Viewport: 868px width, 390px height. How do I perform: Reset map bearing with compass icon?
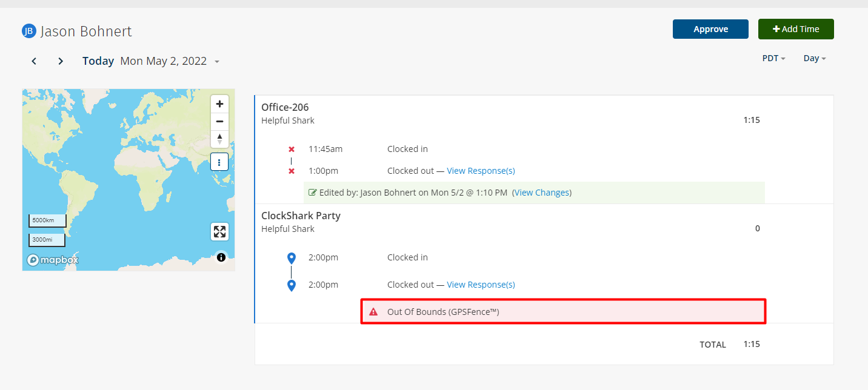(219, 139)
